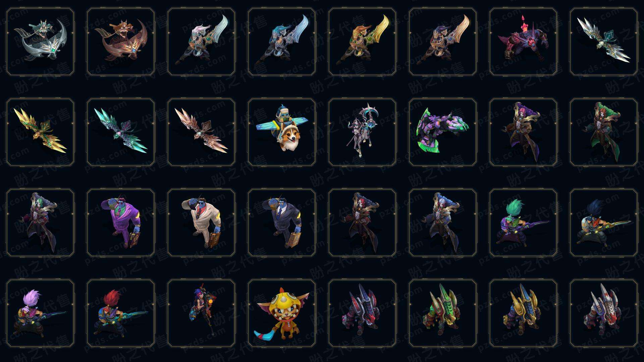This screenshot has height=362, width=644.
Task: Select the silver boat Nami skin
Action: click(40, 42)
